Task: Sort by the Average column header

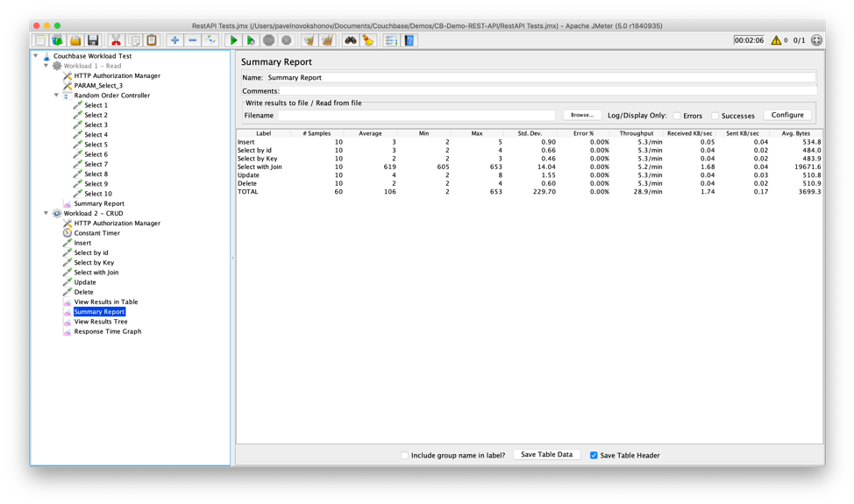Action: coord(370,133)
